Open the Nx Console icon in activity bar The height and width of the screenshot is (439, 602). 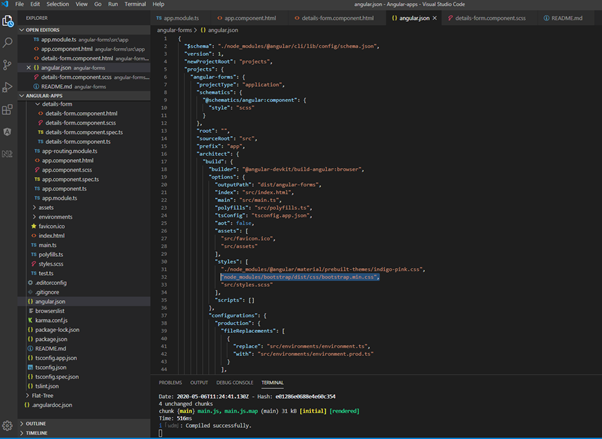click(x=7, y=154)
